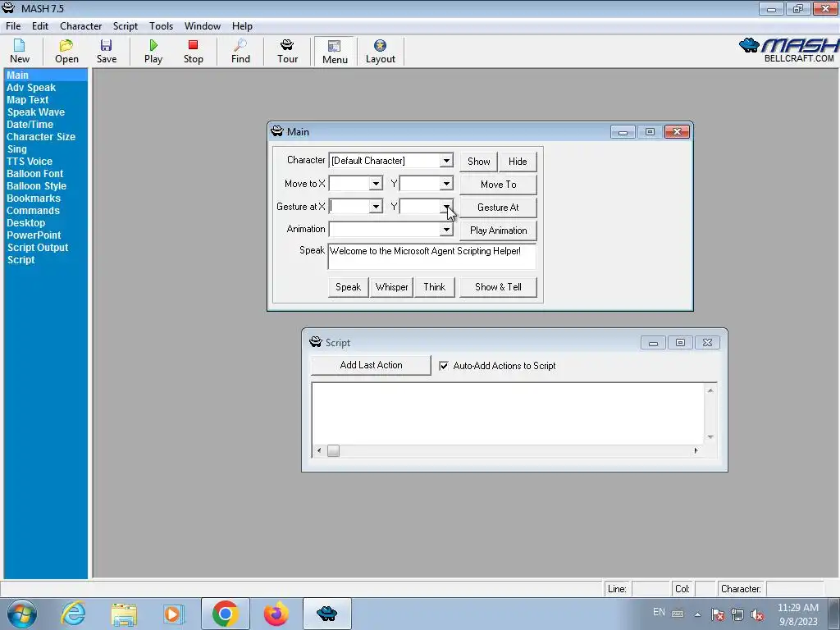The image size is (840, 630).
Task: Stop playback with the red Stop icon
Action: point(193,52)
